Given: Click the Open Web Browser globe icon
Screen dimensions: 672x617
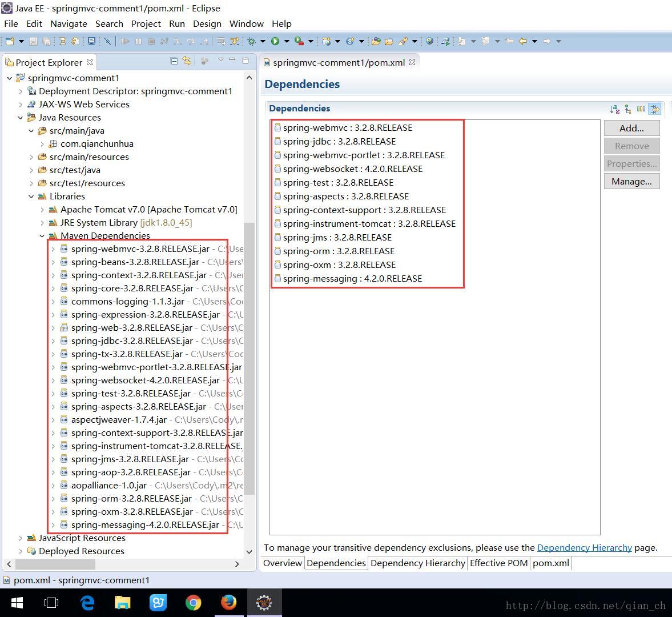Looking at the screenshot, I should (429, 41).
